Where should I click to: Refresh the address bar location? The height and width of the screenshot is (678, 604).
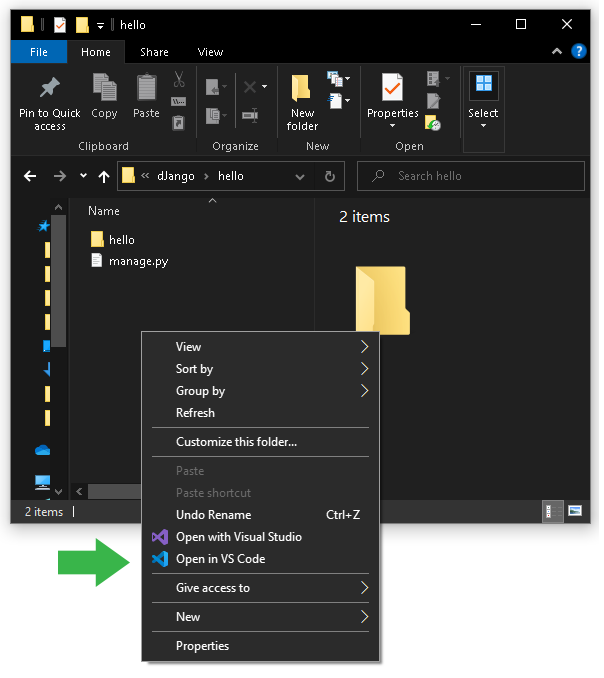pos(332,178)
